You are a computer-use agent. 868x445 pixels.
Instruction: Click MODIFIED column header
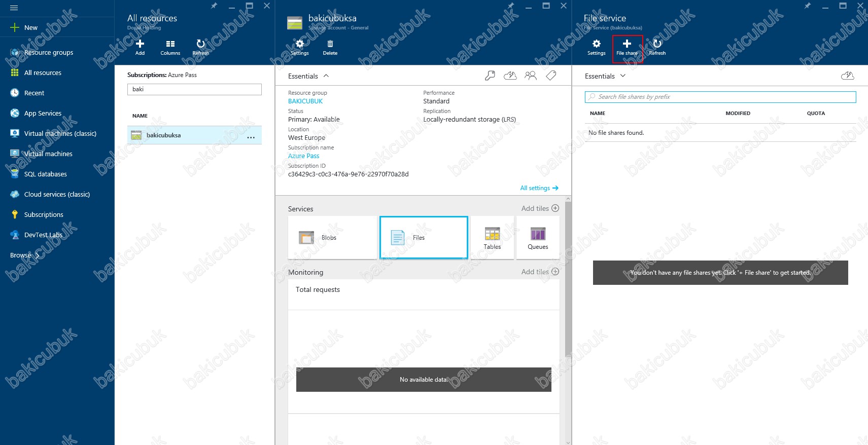click(738, 114)
